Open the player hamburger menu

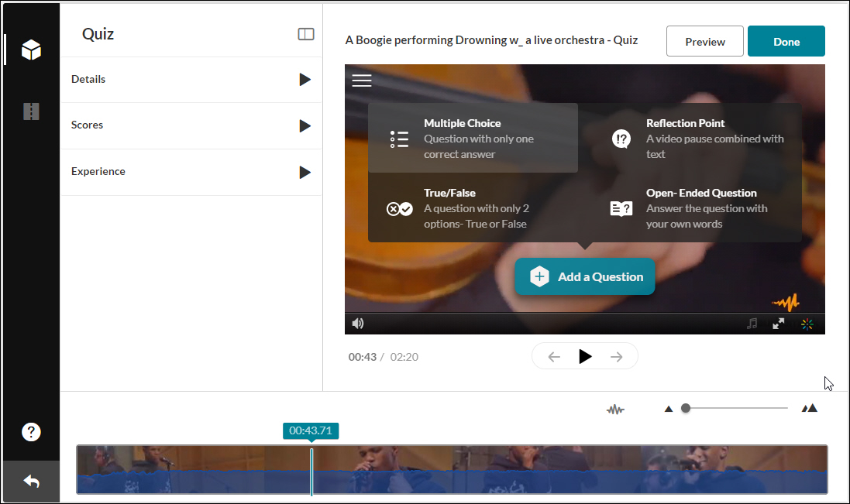pyautogui.click(x=362, y=80)
